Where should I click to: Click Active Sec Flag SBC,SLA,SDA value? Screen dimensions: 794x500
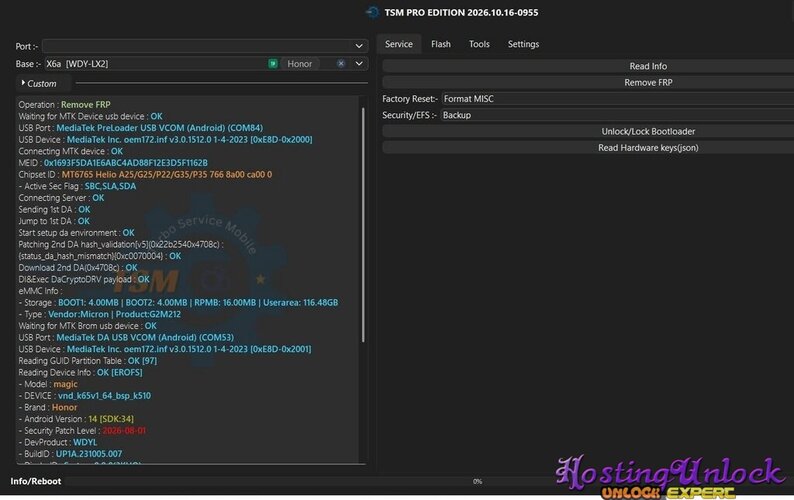(110, 186)
